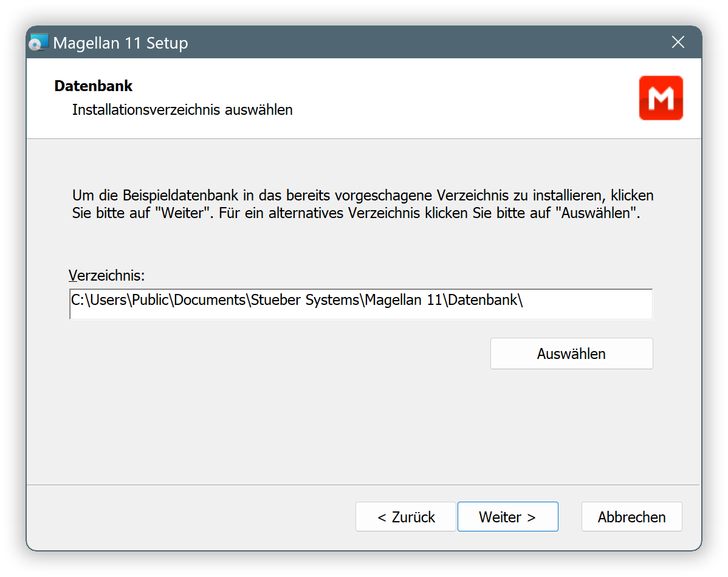Click the setup installer icon in the title bar

(38, 43)
